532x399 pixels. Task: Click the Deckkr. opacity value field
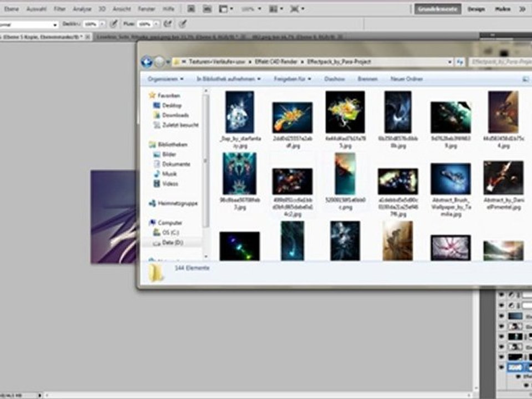click(x=90, y=24)
